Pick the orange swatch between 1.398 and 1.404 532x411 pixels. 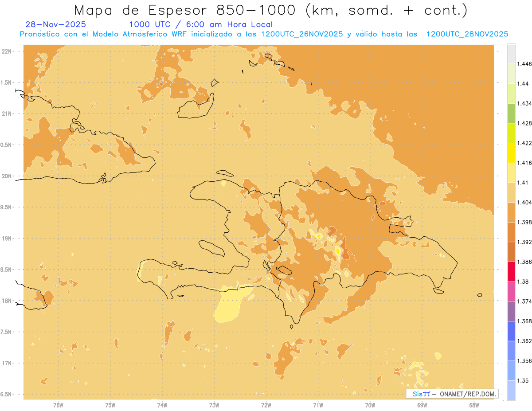(x=511, y=212)
